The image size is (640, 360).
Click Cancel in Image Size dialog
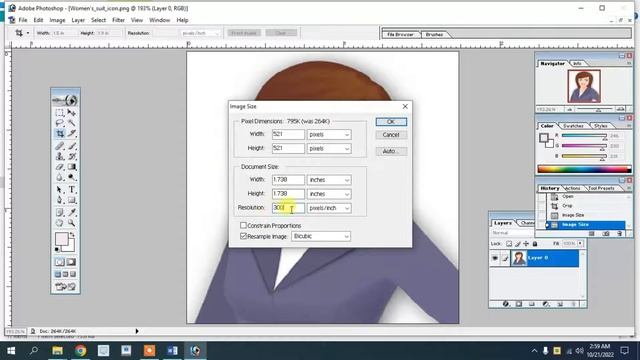coord(391,135)
